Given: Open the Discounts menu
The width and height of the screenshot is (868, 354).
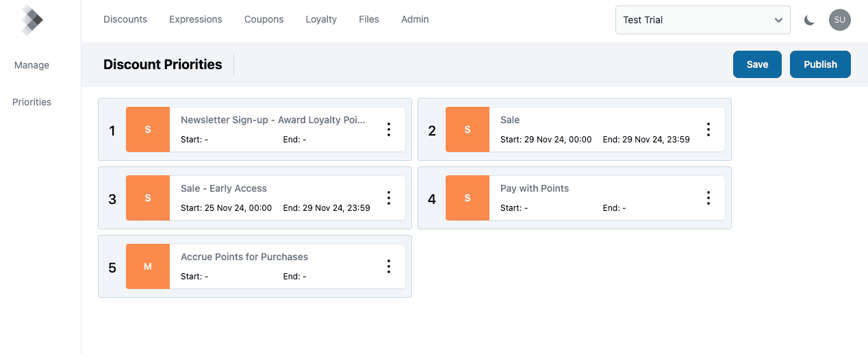Looking at the screenshot, I should (x=125, y=19).
